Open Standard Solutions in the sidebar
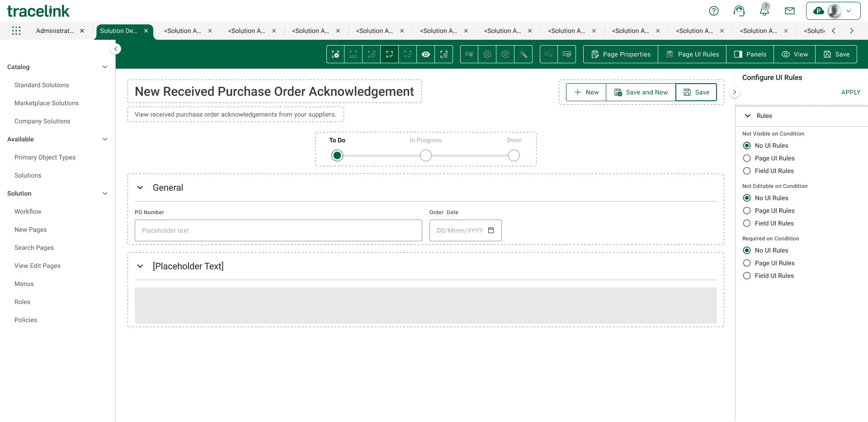This screenshot has height=422, width=868. (42, 85)
